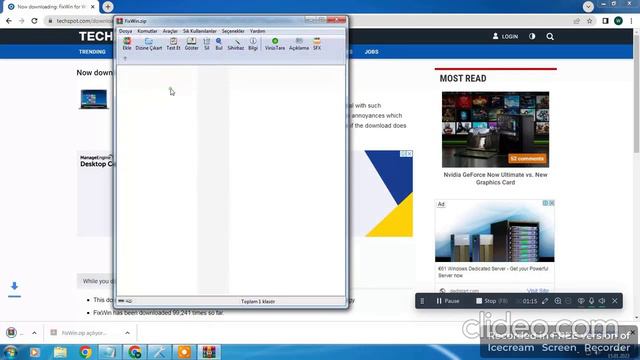Open the TRENDING nav item

(92, 52)
